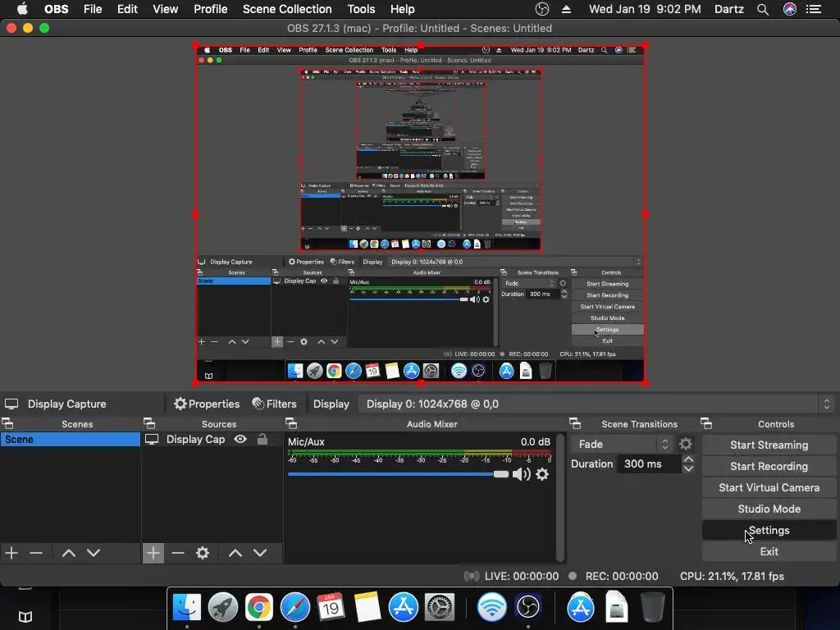Pop out the Sources dock
This screenshot has height=630, width=840.
[x=149, y=424]
